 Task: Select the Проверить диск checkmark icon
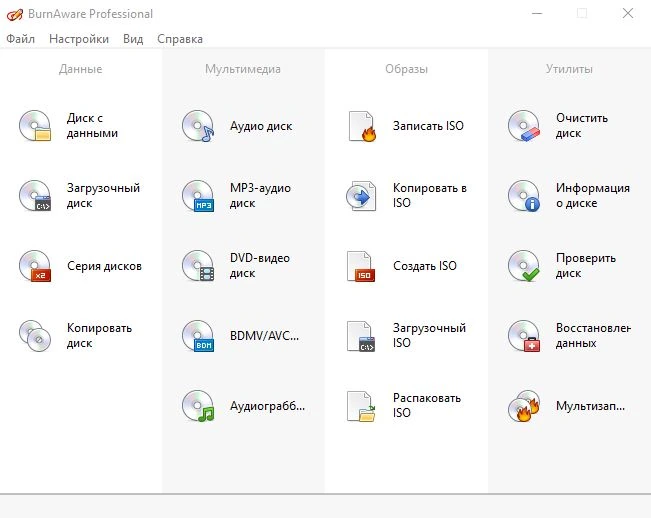[x=524, y=266]
